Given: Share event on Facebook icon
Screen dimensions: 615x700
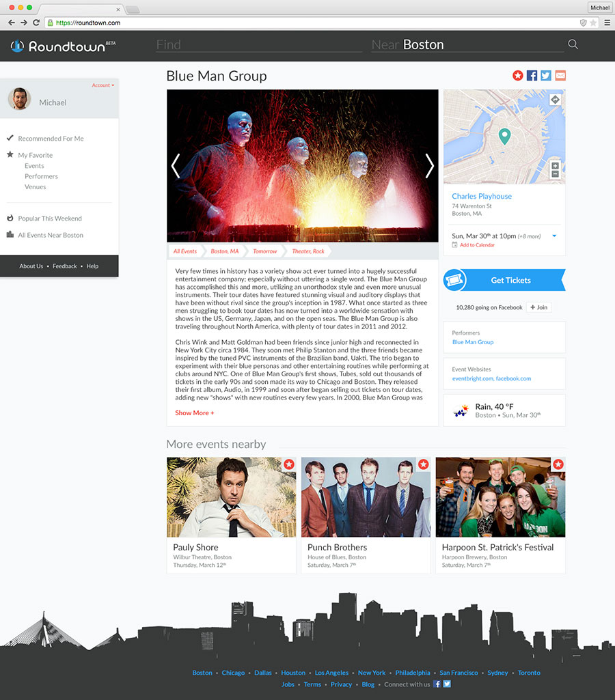Looking at the screenshot, I should 532,75.
